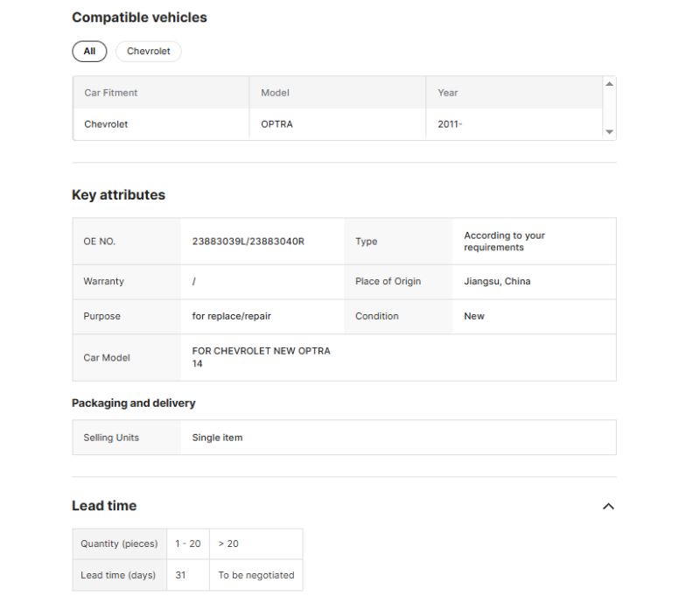This screenshot has height=603, width=700.
Task: Click the Car Fitment column header
Action: pos(111,93)
